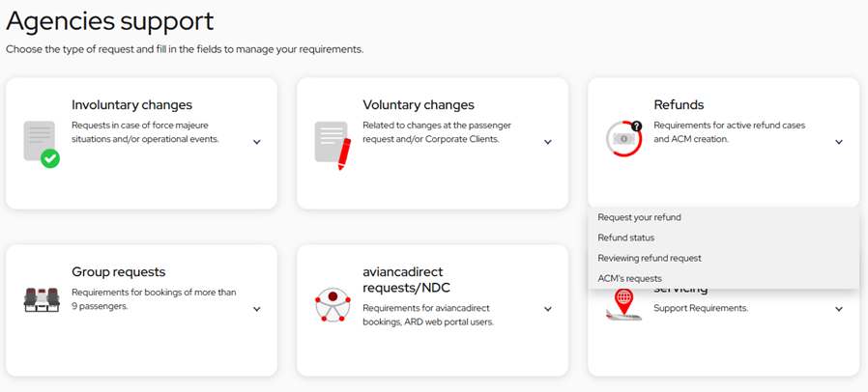Image resolution: width=868 pixels, height=392 pixels.
Task: Click the 'Refunds' card heading
Action: click(x=679, y=104)
